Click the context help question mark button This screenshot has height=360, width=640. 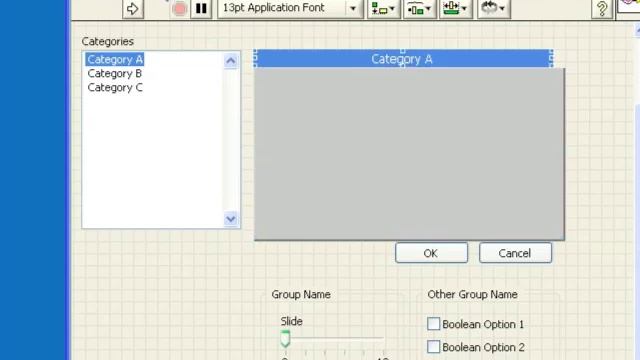[602, 9]
